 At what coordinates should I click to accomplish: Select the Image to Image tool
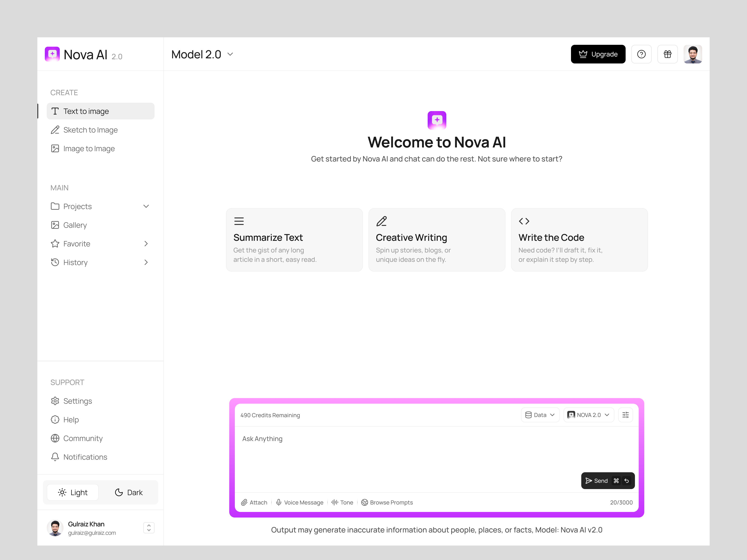[89, 149]
